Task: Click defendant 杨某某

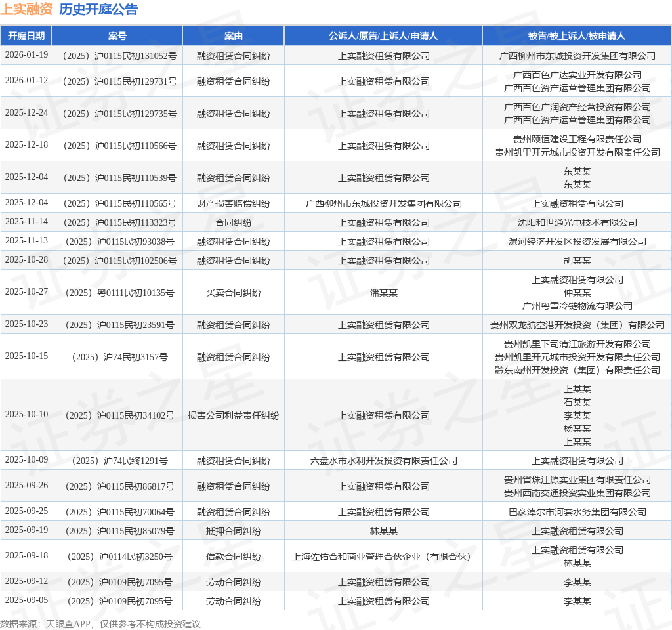Action: coord(577,429)
